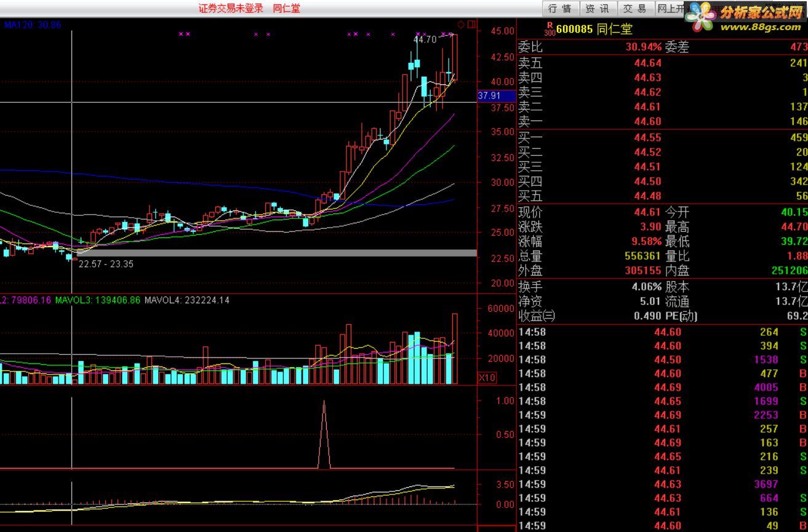Click the X10 volume scale box
Image resolution: width=808 pixels, height=532 pixels.
(x=487, y=378)
